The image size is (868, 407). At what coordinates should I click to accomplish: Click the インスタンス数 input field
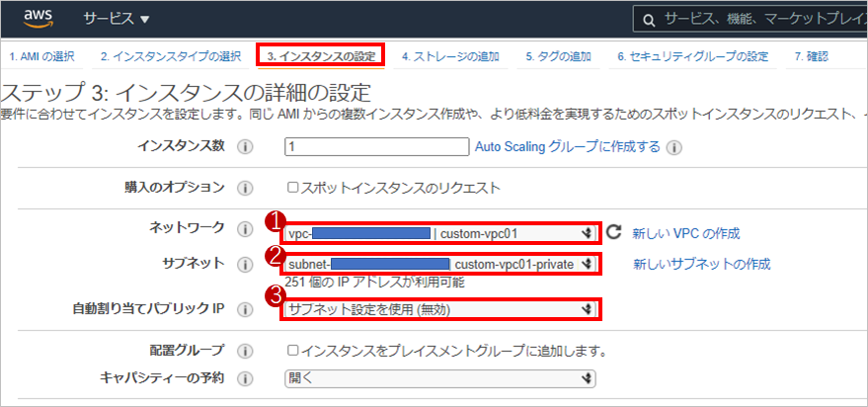pos(375,147)
